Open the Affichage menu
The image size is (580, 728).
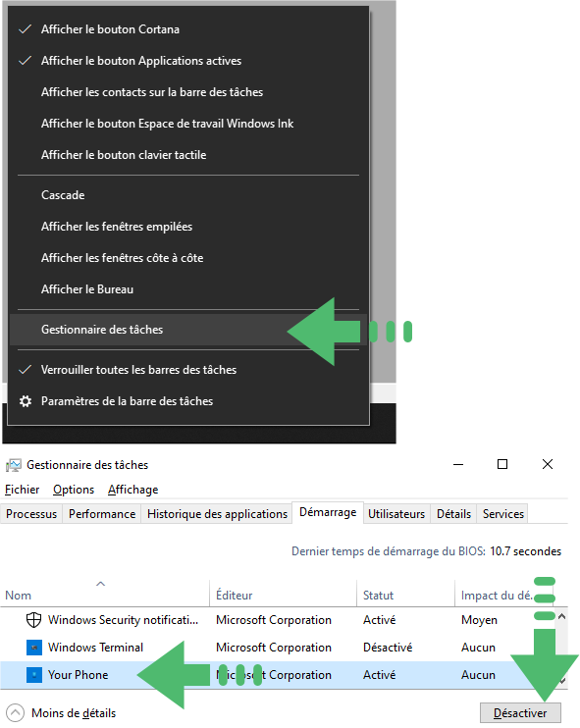(132, 490)
